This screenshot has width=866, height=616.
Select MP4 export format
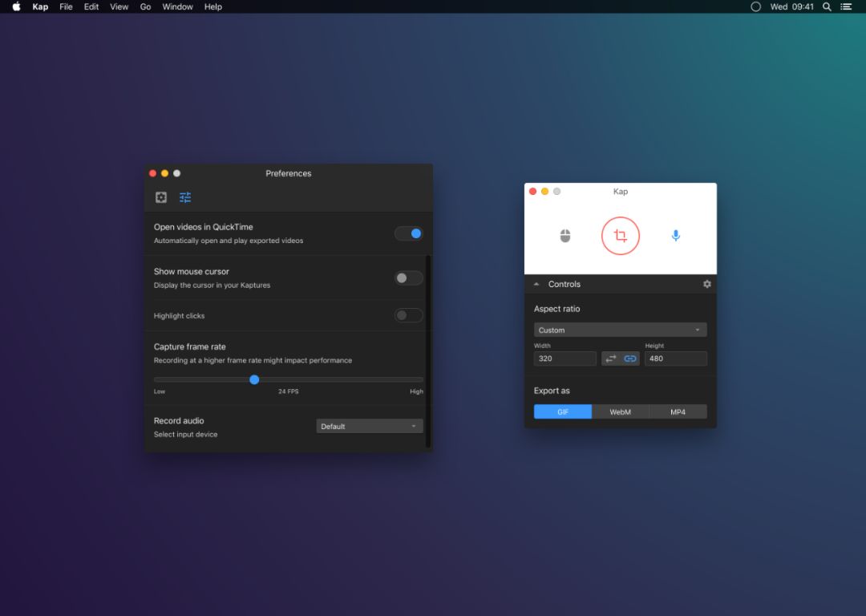(x=678, y=411)
